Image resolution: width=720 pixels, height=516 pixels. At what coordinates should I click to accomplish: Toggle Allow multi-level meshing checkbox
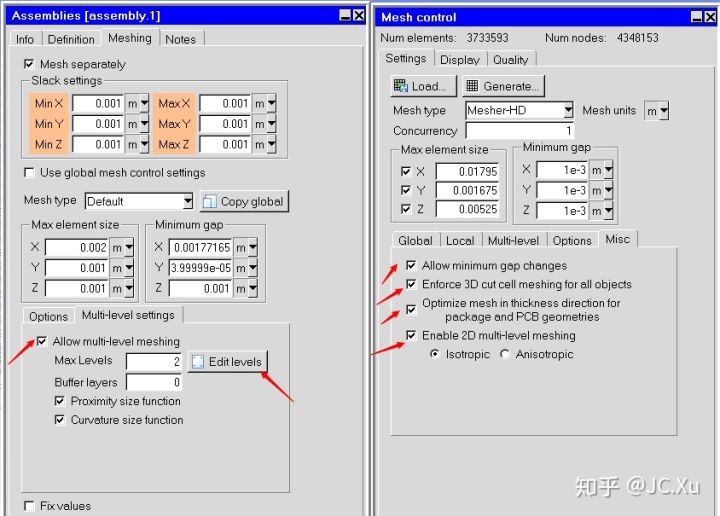(x=42, y=341)
